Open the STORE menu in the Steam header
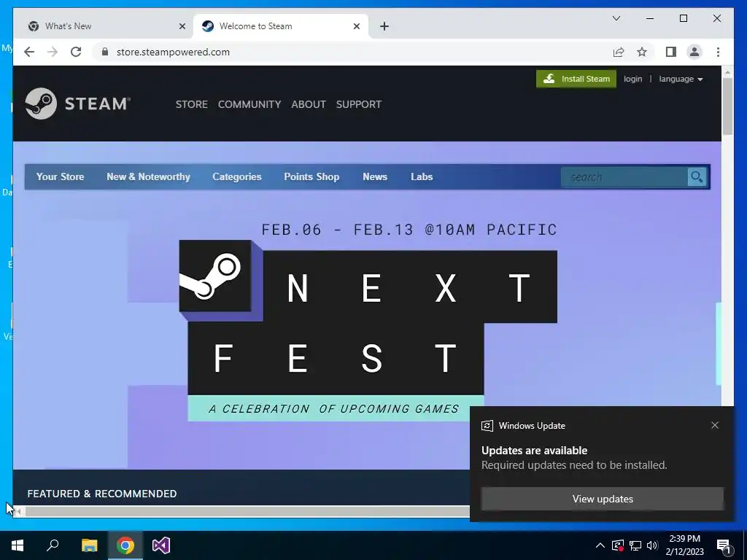The image size is (747, 560). click(x=192, y=104)
